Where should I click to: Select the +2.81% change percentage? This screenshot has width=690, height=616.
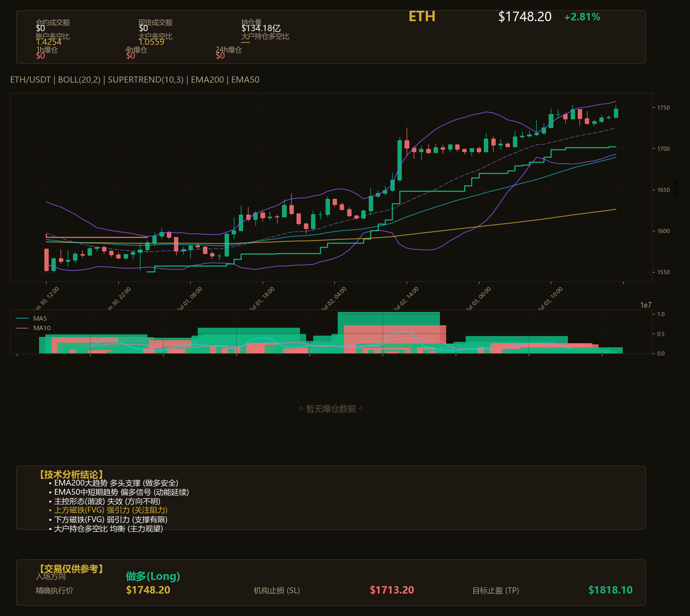click(582, 17)
